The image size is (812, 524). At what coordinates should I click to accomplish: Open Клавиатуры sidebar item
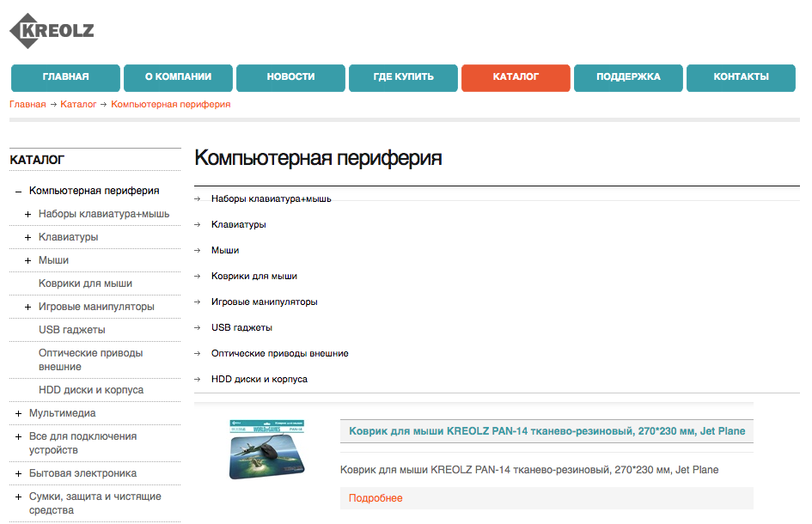[69, 237]
